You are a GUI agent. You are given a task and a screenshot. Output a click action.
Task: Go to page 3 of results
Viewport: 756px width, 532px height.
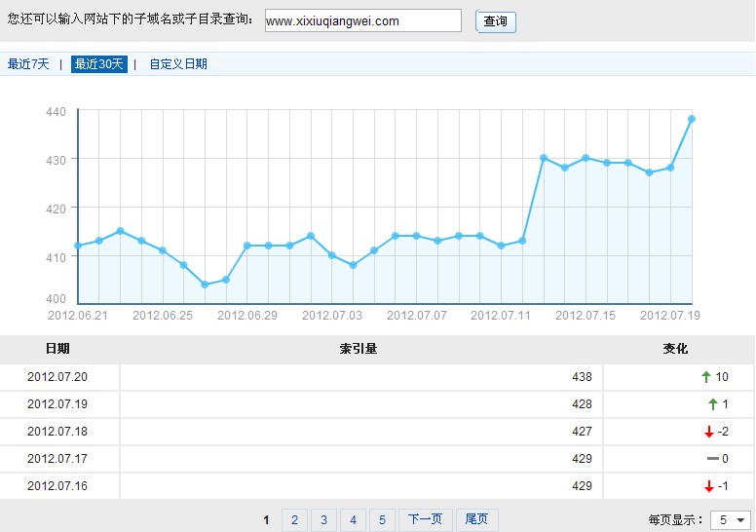322,520
